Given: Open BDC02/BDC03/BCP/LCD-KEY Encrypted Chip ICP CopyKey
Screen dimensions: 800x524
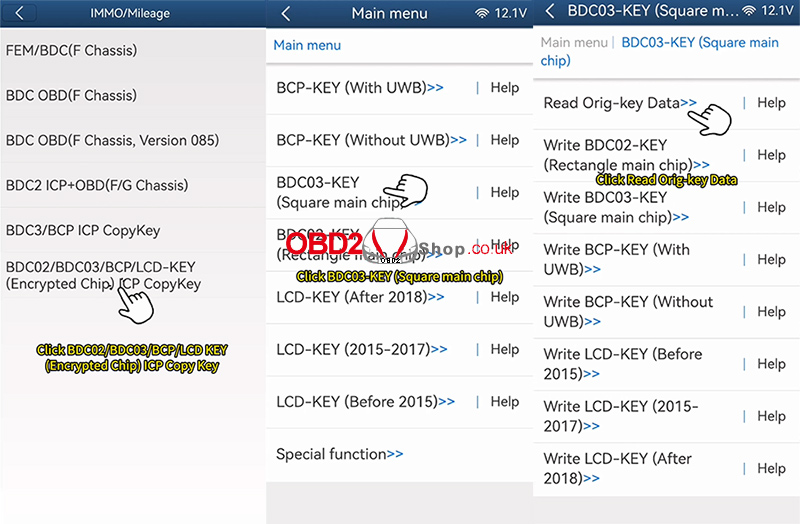Looking at the screenshot, I should [133, 275].
